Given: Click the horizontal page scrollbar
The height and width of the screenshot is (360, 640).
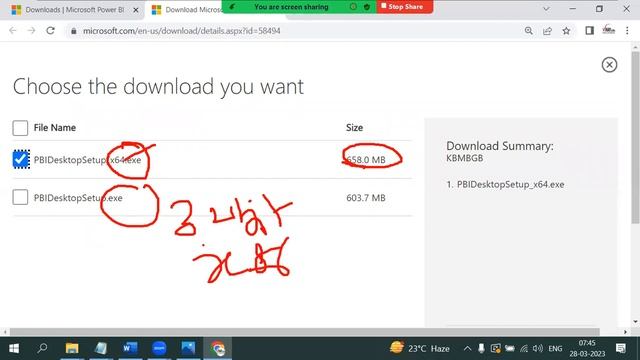Looking at the screenshot, I should tap(304, 332).
